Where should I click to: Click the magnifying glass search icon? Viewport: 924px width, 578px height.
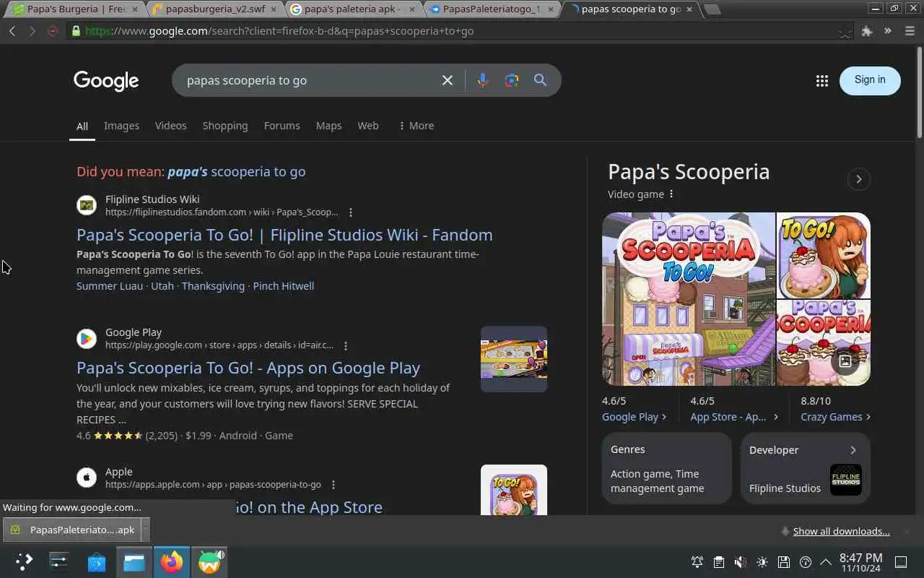(x=540, y=80)
